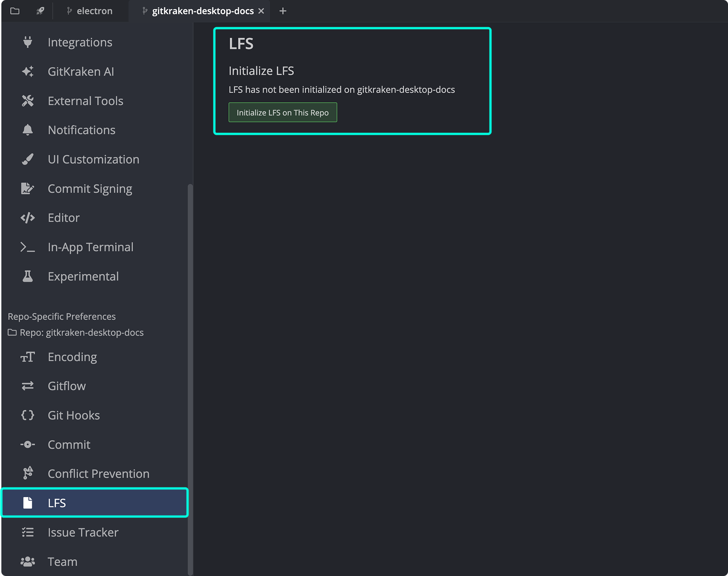This screenshot has width=728, height=576.
Task: Click the Git Hooks braces icon
Action: [27, 415]
